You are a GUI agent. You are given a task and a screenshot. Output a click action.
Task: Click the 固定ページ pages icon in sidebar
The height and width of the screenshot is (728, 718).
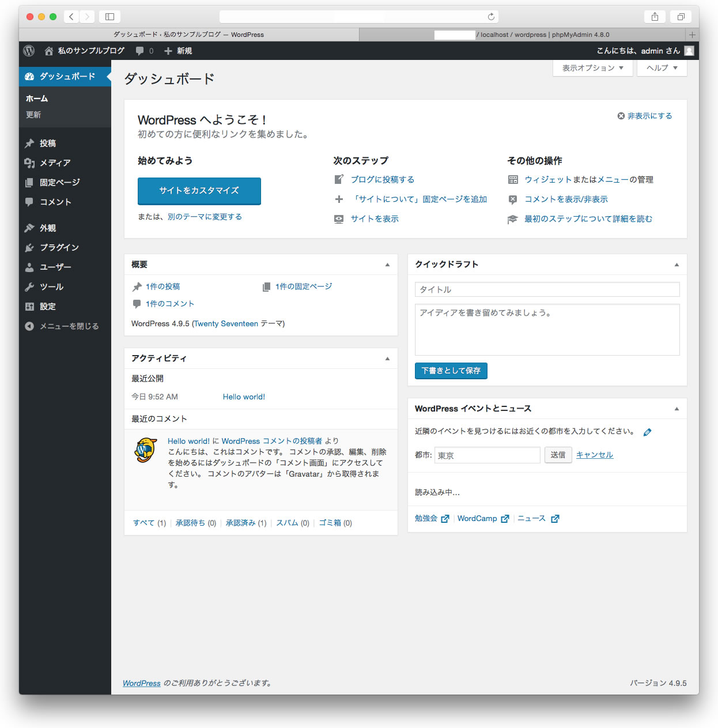pyautogui.click(x=29, y=182)
